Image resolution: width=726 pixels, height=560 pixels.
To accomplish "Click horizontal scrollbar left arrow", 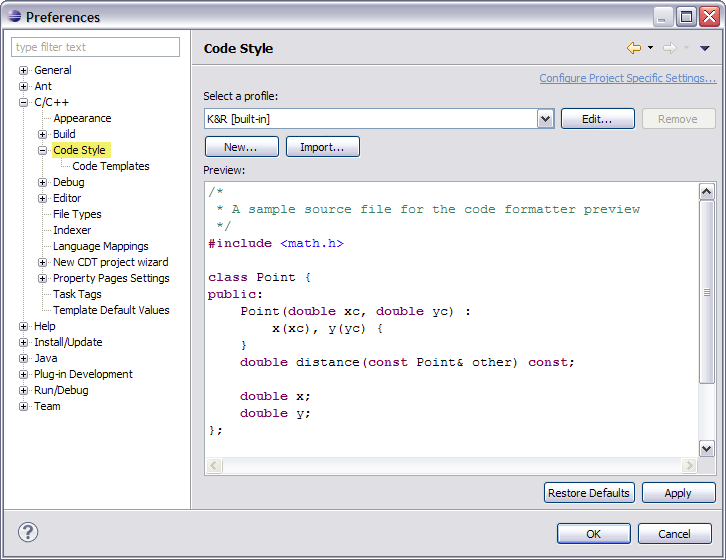I will tap(214, 465).
